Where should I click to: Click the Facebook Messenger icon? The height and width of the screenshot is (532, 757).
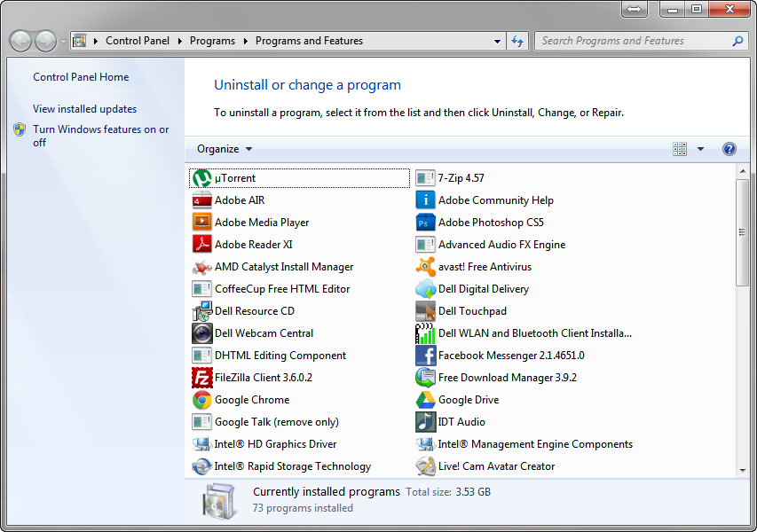coord(425,356)
